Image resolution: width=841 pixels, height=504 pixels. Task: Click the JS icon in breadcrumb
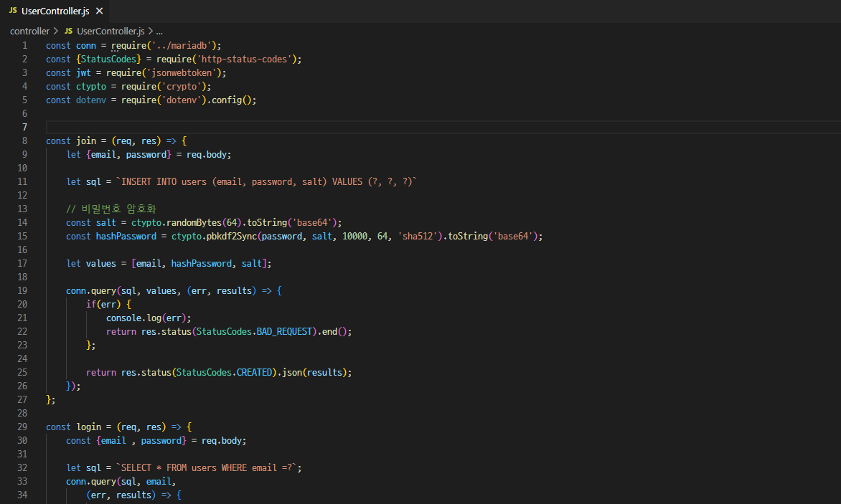(69, 31)
